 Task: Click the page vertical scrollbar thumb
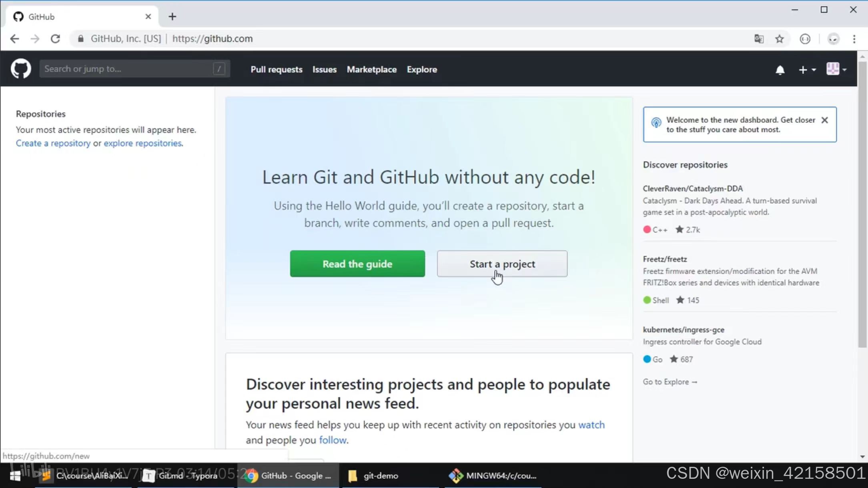coord(862,204)
